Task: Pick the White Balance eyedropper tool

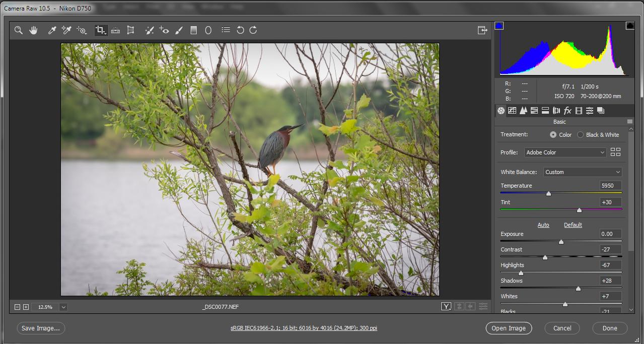Action: click(52, 30)
